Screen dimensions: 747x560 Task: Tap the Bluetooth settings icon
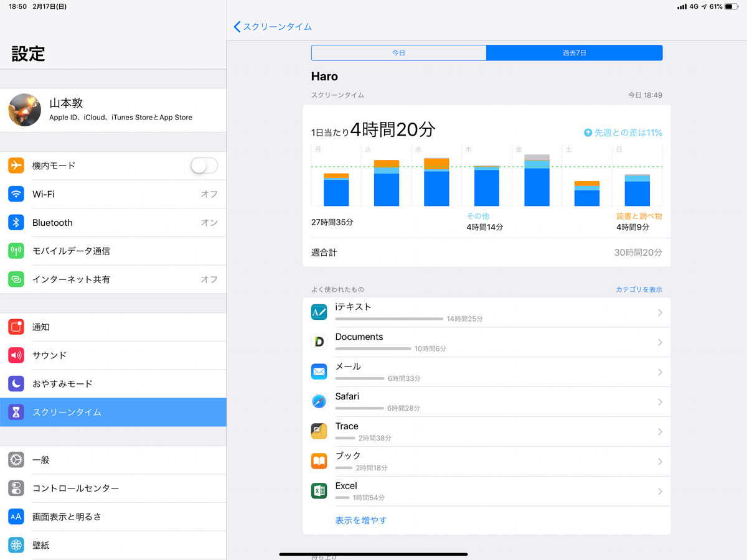point(16,223)
